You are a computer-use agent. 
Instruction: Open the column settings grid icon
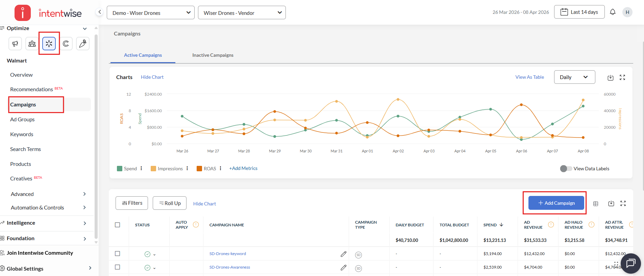pos(596,204)
